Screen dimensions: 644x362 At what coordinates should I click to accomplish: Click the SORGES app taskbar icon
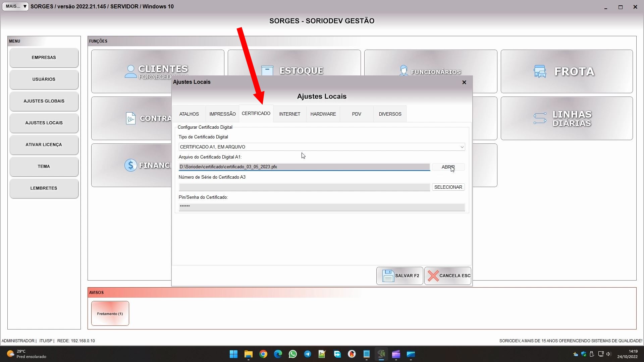click(x=381, y=354)
